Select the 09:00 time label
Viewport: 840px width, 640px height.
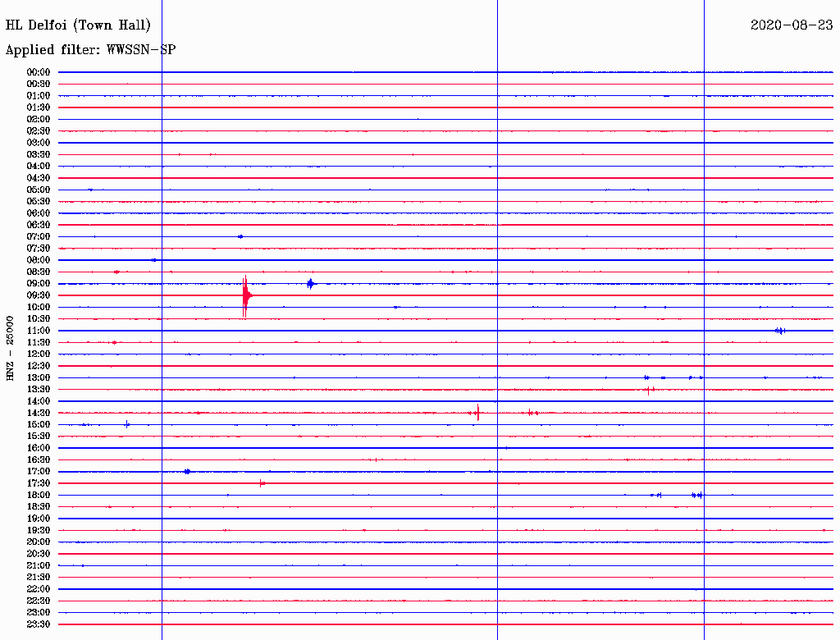(x=39, y=284)
